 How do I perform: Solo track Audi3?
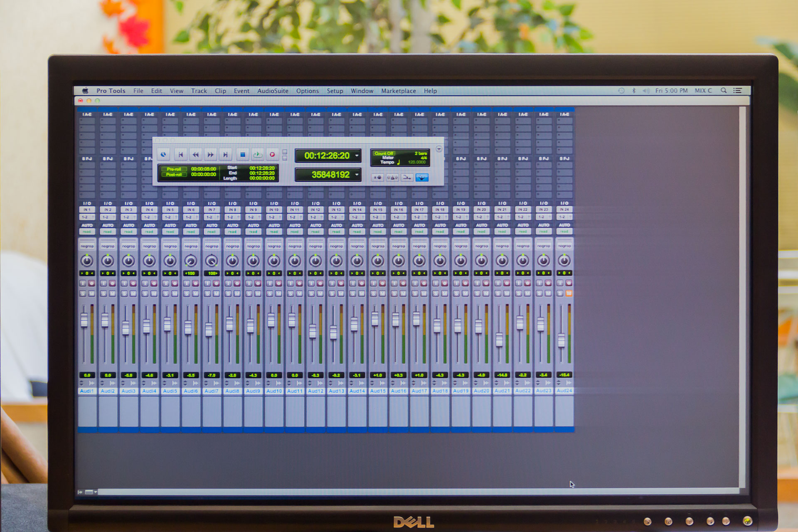(124, 293)
